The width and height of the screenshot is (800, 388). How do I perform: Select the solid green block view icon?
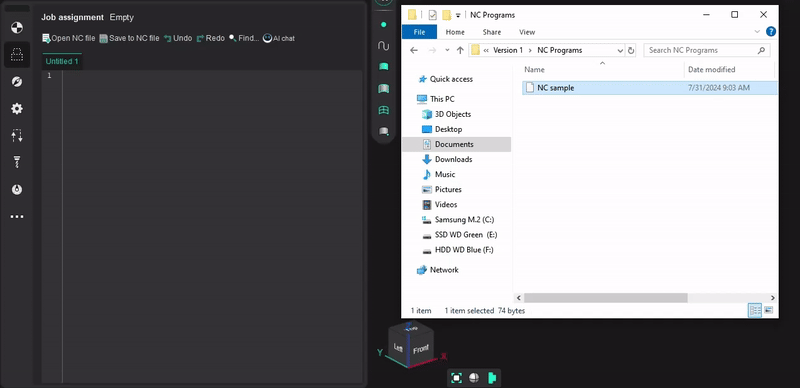click(x=384, y=67)
